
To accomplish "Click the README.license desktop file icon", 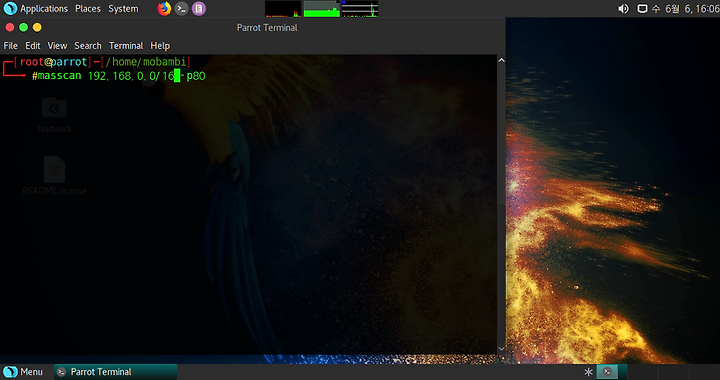I will [54, 176].
